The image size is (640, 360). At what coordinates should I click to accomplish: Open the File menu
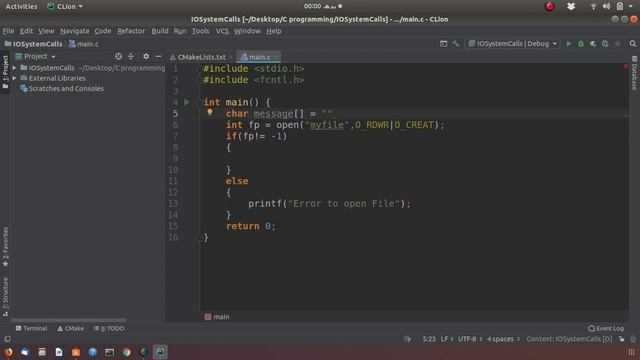pyautogui.click(x=8, y=31)
